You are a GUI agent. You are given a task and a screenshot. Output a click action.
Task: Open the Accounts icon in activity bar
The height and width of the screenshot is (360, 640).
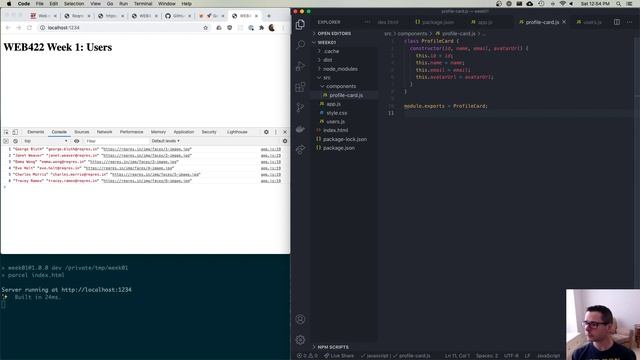tap(300, 319)
